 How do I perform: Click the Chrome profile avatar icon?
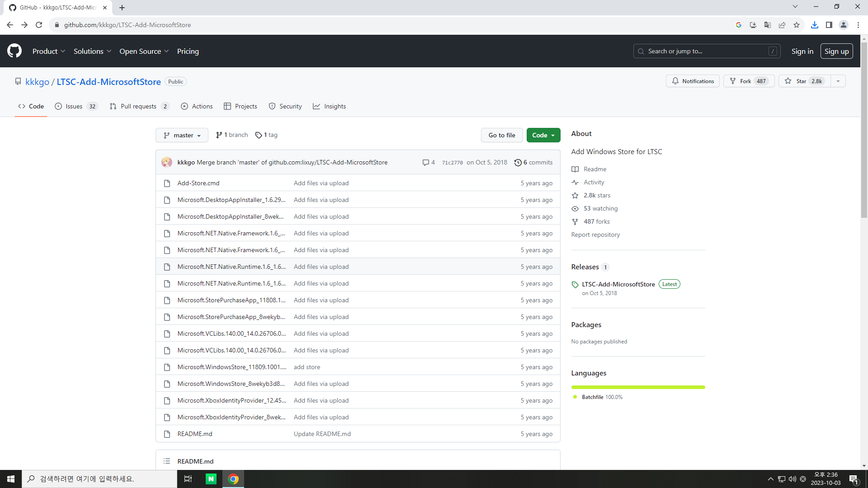[x=844, y=25]
